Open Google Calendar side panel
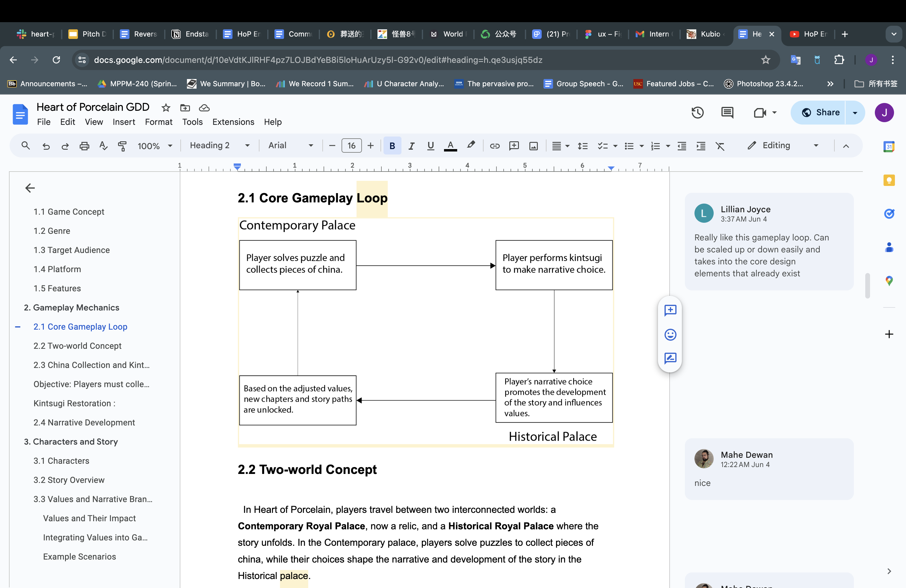906x588 pixels. [889, 146]
